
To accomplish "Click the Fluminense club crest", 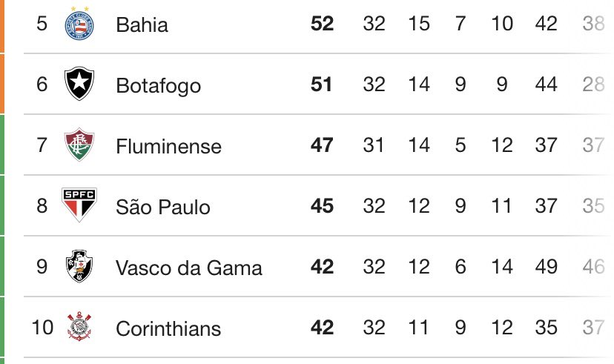I will coord(76,145).
